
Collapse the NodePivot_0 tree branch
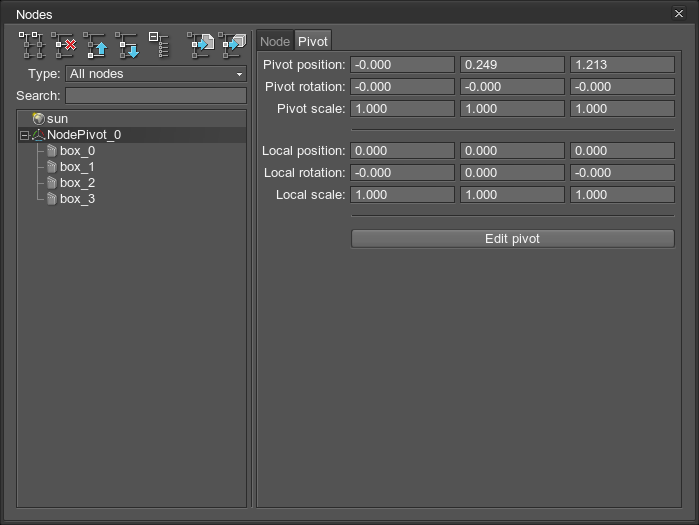(x=25, y=135)
